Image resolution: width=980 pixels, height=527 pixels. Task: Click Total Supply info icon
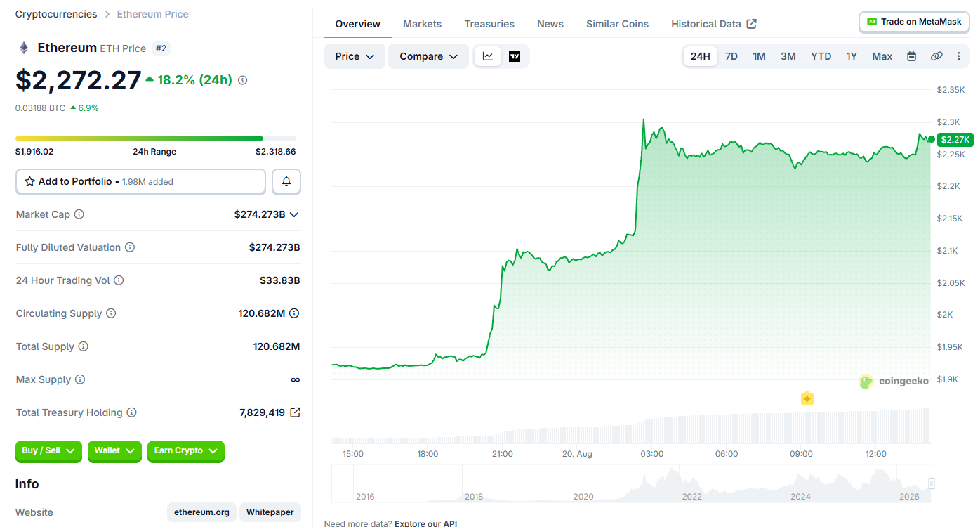click(x=83, y=346)
